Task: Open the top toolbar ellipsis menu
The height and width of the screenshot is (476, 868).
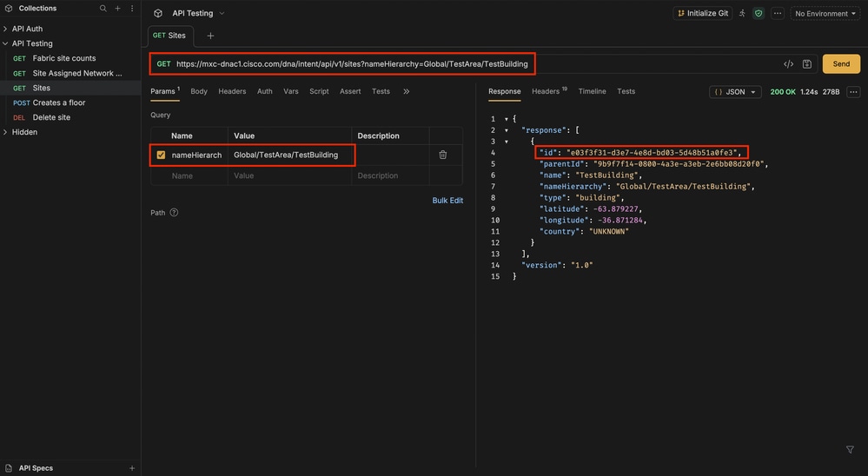Action: 778,13
